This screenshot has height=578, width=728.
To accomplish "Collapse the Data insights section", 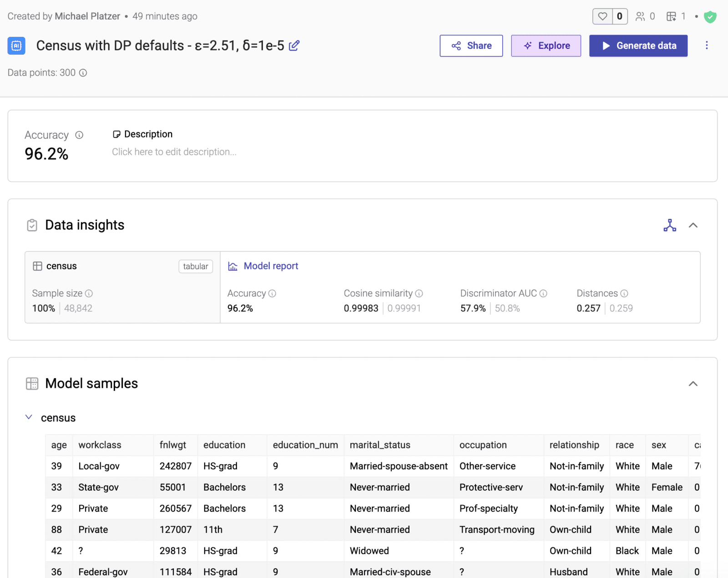I will (x=693, y=225).
